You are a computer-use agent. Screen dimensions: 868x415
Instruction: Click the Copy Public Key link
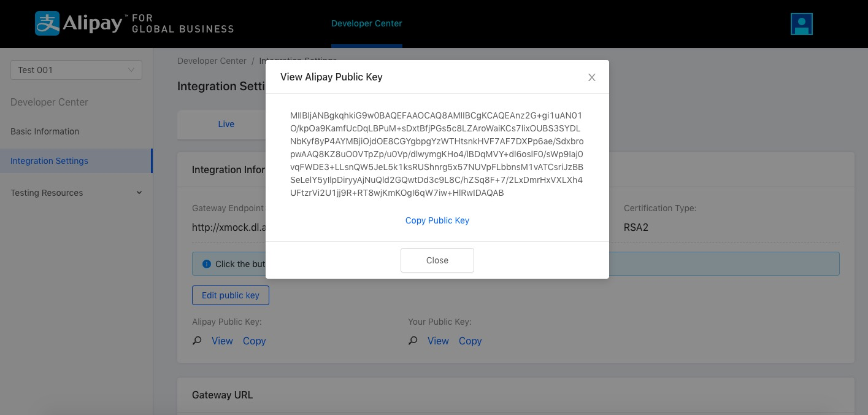437,220
